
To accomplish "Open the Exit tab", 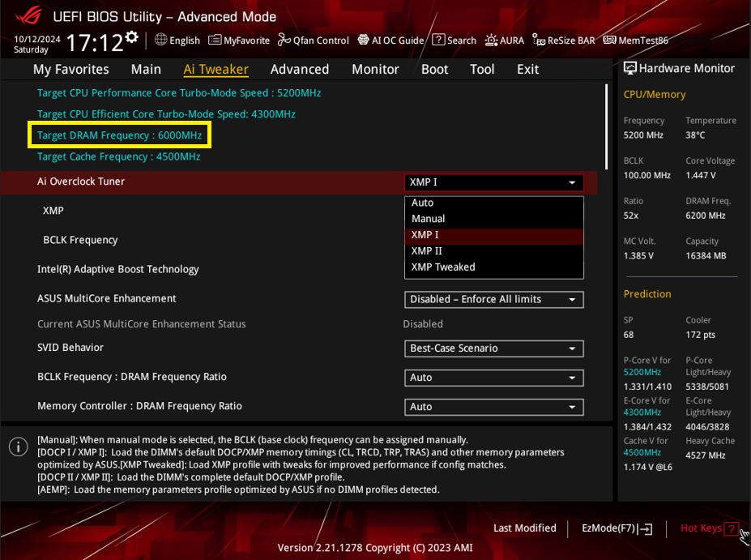I will point(528,70).
